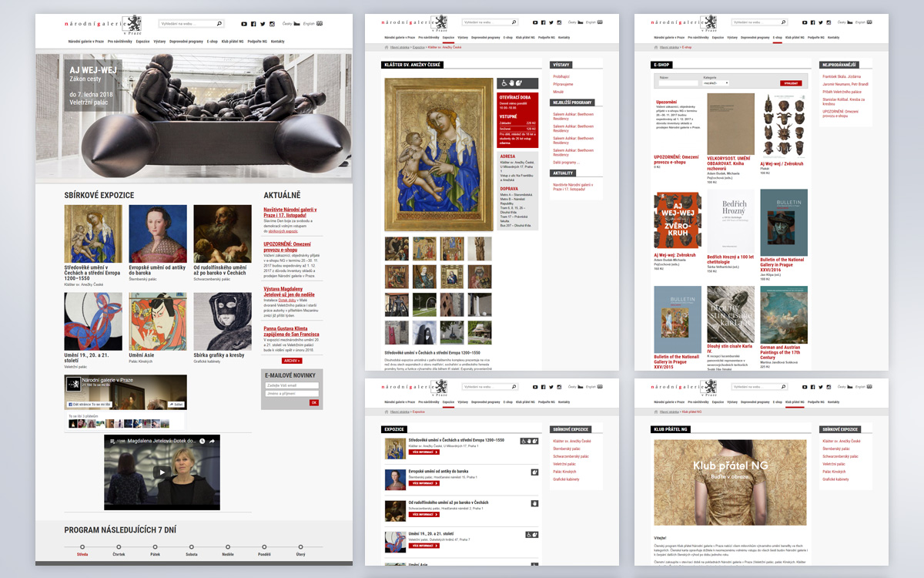Open the Umění Asie collection thumbnail
Image resolution: width=924 pixels, height=578 pixels.
(158, 322)
